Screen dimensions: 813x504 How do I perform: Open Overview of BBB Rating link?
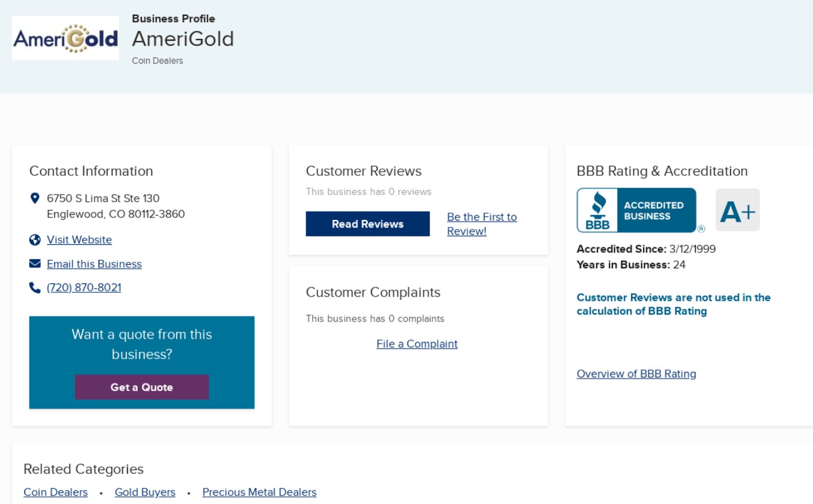(636, 374)
